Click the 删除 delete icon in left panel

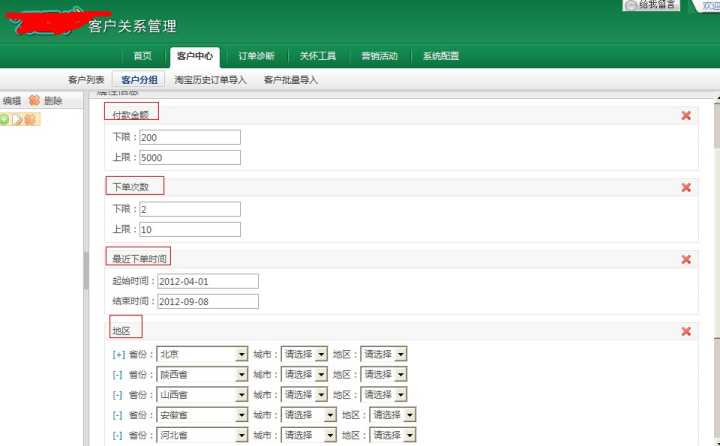[34, 100]
